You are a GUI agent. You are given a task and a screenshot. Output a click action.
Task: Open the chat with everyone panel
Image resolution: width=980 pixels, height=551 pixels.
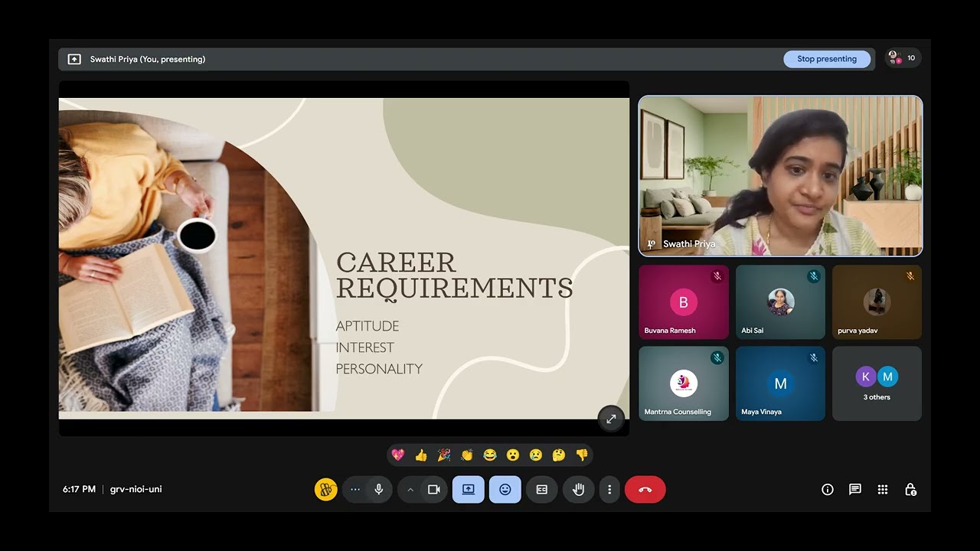click(855, 490)
